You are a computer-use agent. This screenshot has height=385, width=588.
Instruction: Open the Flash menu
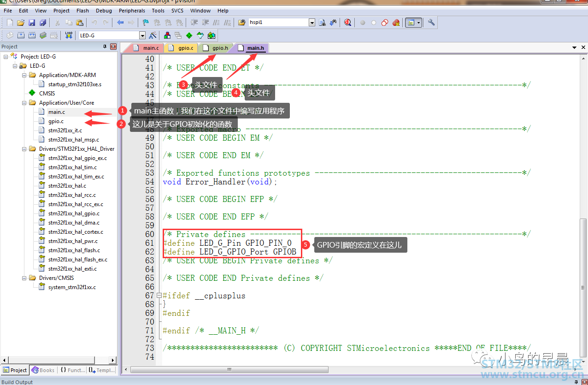83,10
